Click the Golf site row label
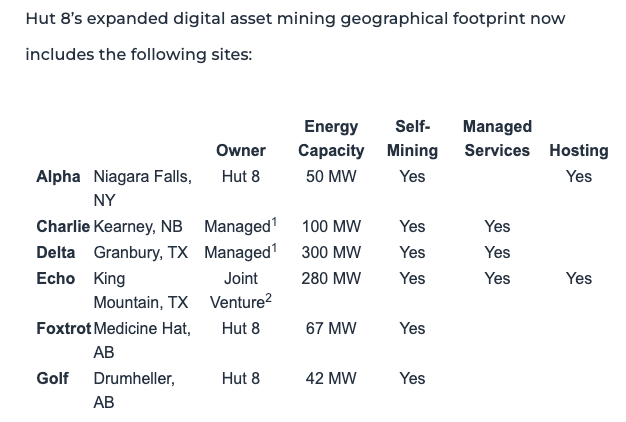This screenshot has width=626, height=422. click(52, 378)
